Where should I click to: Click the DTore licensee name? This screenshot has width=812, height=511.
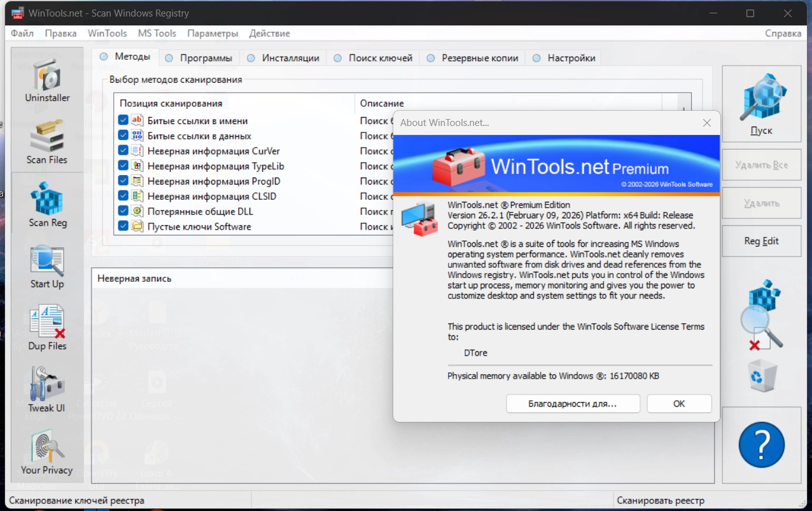click(x=475, y=353)
